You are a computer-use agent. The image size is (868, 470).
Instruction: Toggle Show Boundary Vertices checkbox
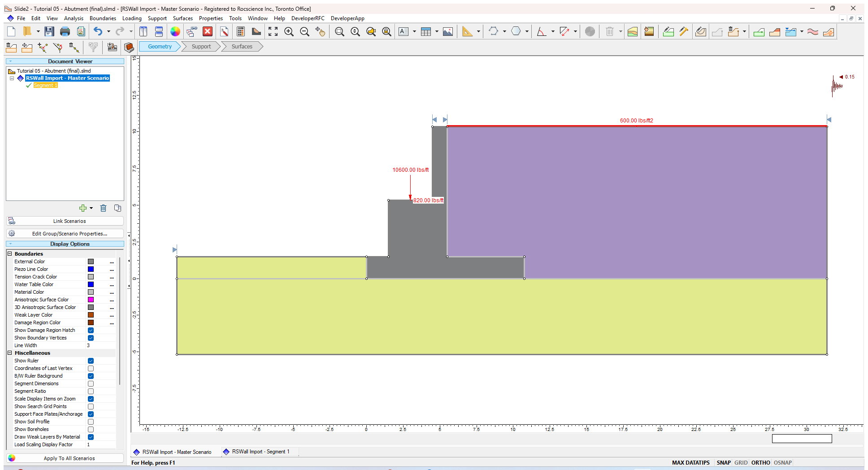pos(91,338)
